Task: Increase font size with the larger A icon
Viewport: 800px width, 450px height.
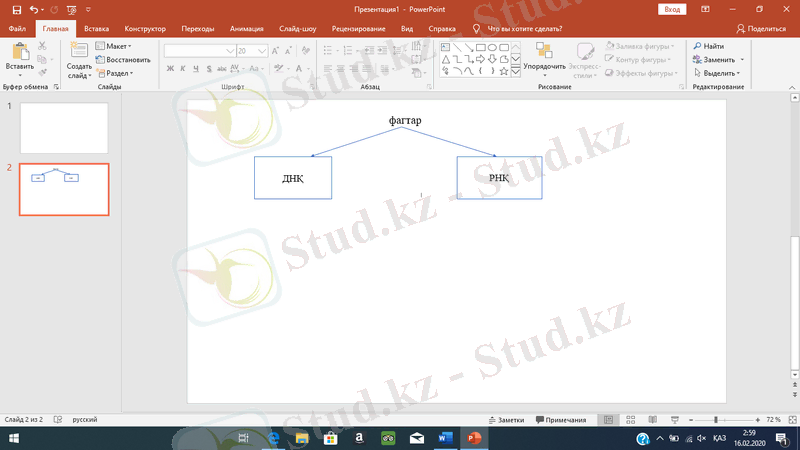Action: [x=275, y=51]
